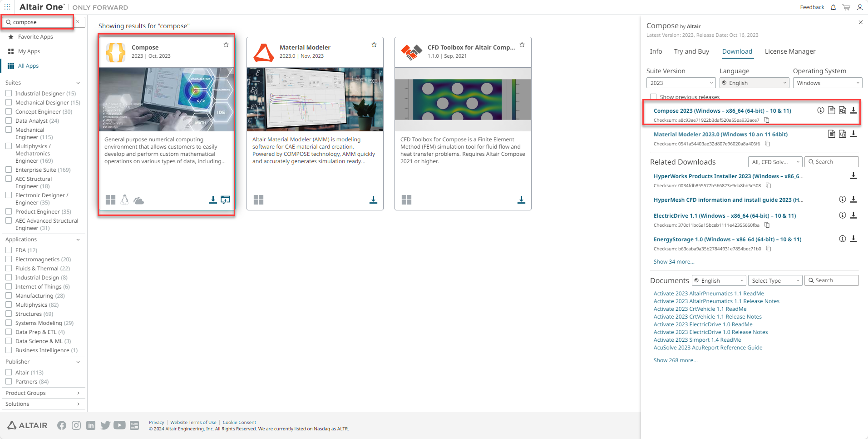
Task: Open My Apps in sidebar
Action: tap(29, 51)
